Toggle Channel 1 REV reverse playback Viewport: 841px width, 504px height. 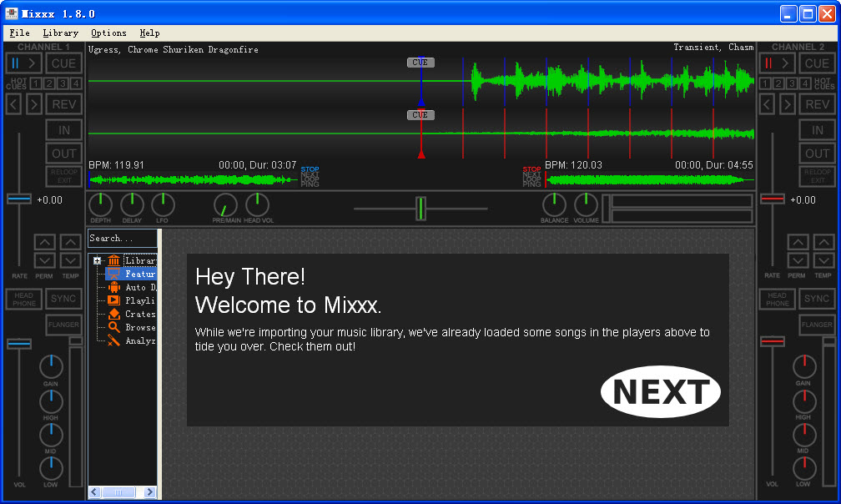pyautogui.click(x=63, y=104)
